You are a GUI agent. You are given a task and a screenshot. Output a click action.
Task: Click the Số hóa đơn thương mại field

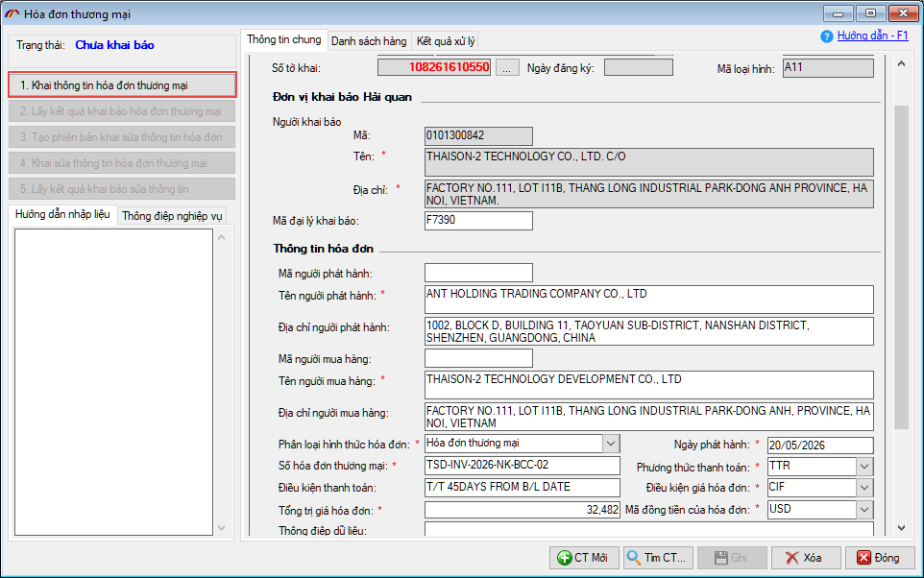coord(523,466)
